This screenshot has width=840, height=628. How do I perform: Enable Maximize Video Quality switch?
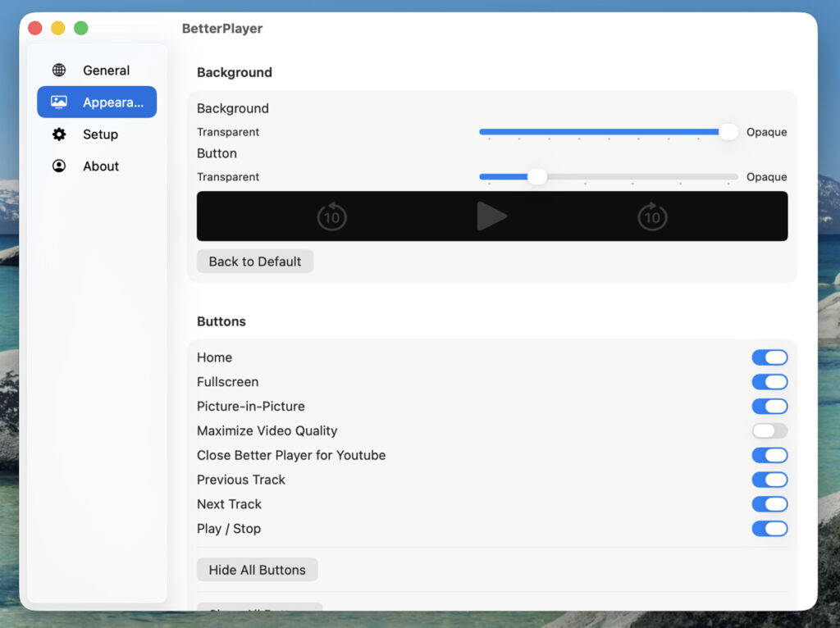(769, 431)
